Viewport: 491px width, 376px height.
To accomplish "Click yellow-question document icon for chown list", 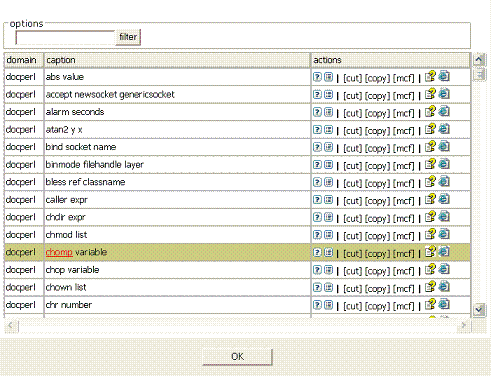I will pos(430,287).
